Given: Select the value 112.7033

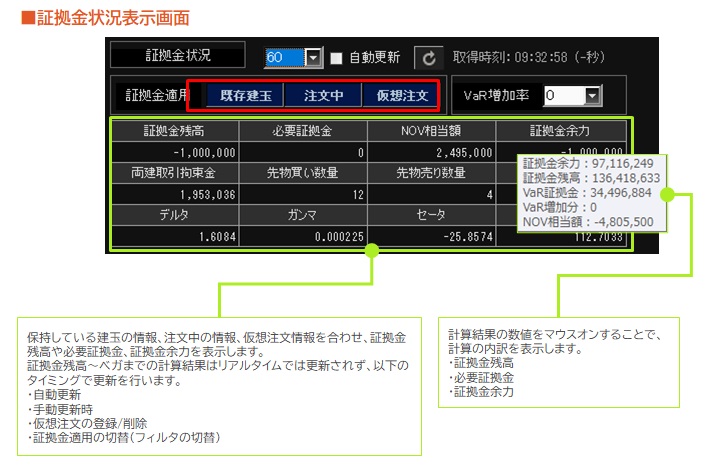Looking at the screenshot, I should (597, 238).
